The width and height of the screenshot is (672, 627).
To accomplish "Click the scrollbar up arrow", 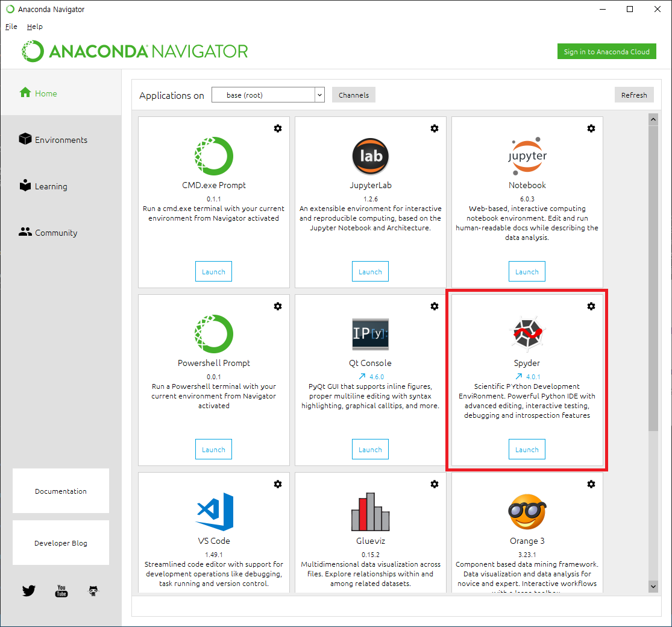I will 653,119.
